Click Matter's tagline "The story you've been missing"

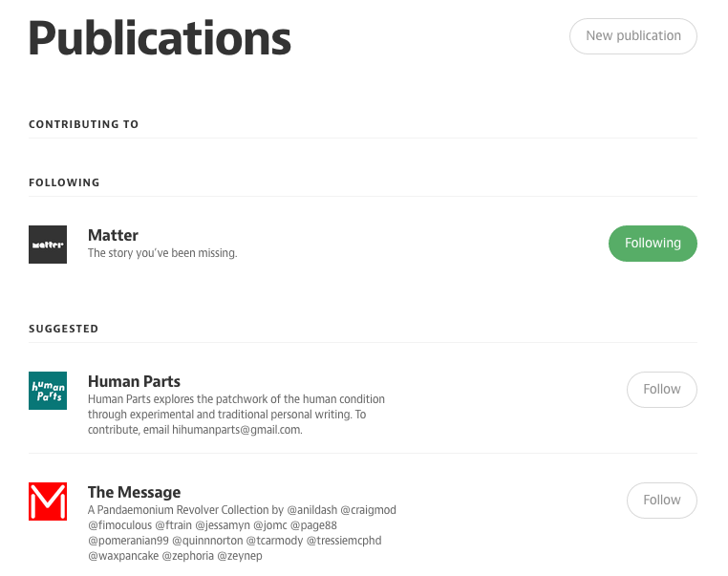click(x=162, y=253)
